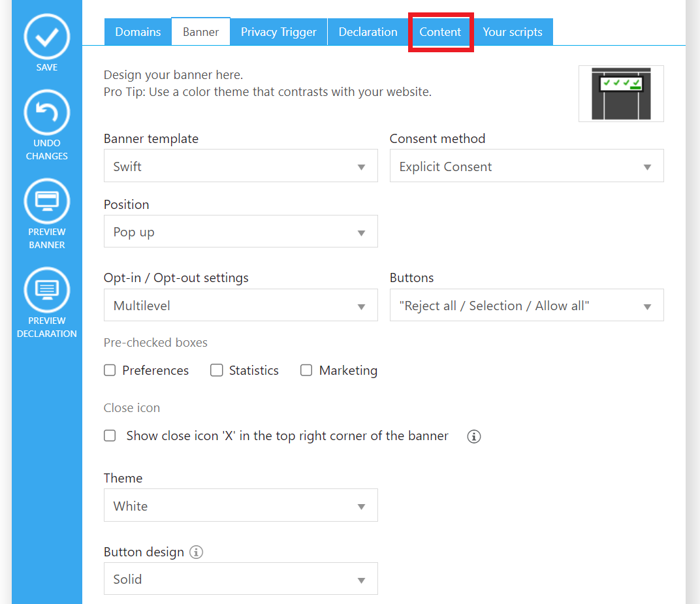Open Preview Banner from the sidebar
Viewport: 700px width, 604px height.
point(46,202)
